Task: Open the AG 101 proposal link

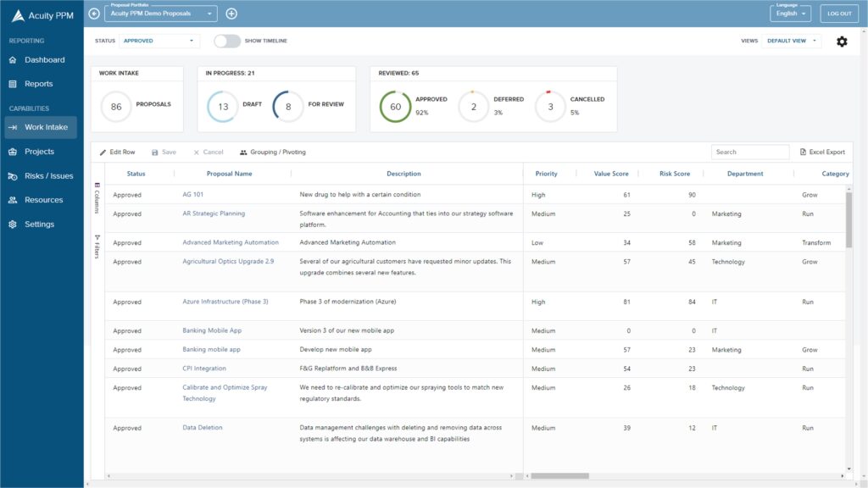Action: tap(194, 194)
